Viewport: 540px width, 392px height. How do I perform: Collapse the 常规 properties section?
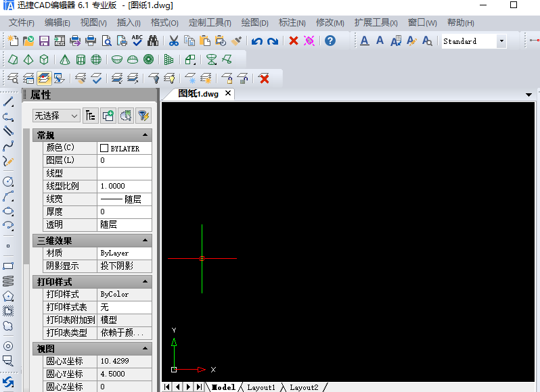pyautogui.click(x=145, y=135)
